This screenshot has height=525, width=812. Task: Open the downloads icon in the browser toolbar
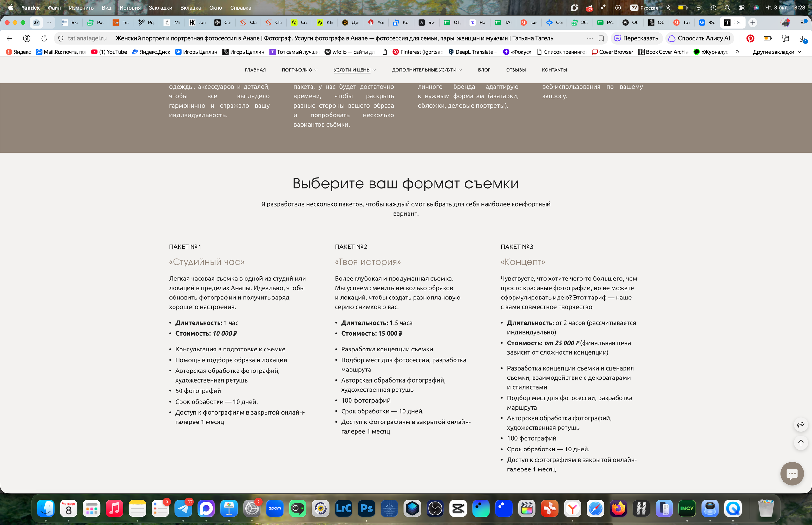point(803,38)
